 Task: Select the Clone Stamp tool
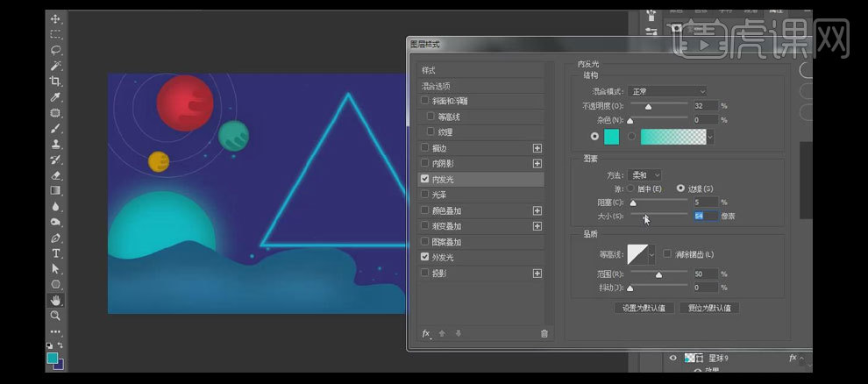point(55,144)
